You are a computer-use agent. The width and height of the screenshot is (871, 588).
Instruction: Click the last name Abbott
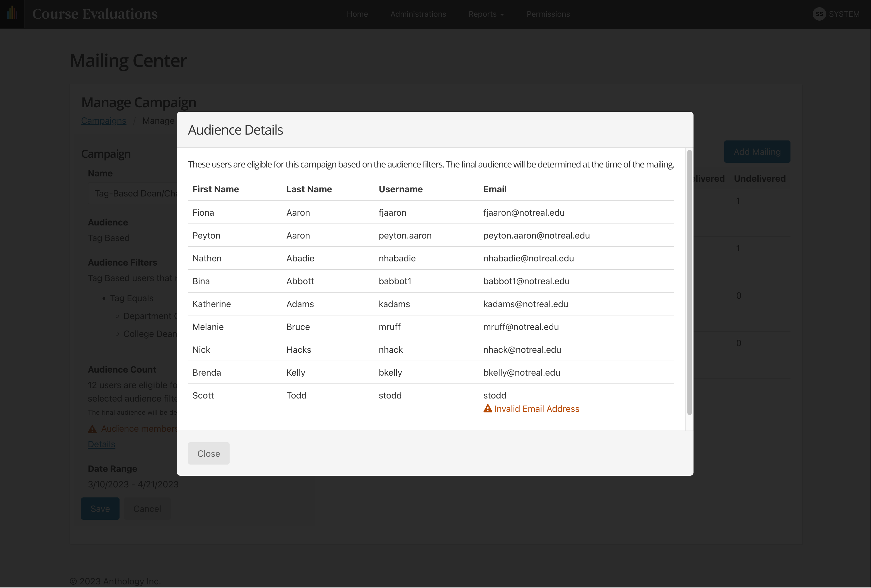click(300, 281)
